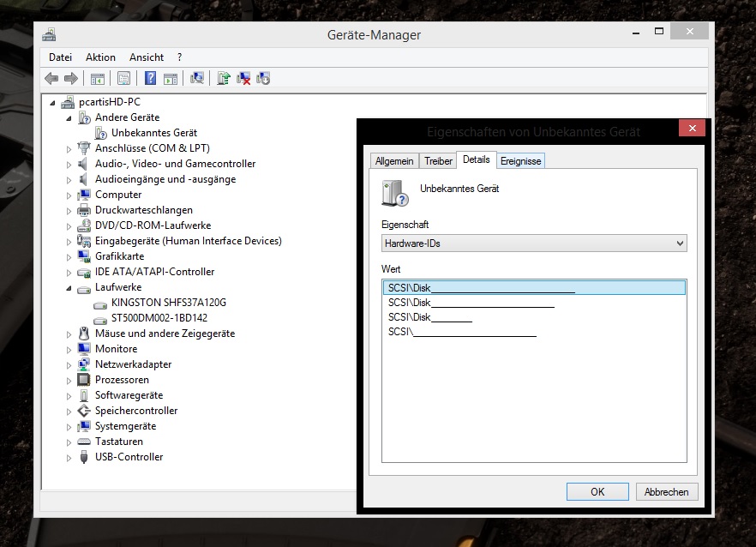Select the second SCSI\Disk value row

click(534, 303)
